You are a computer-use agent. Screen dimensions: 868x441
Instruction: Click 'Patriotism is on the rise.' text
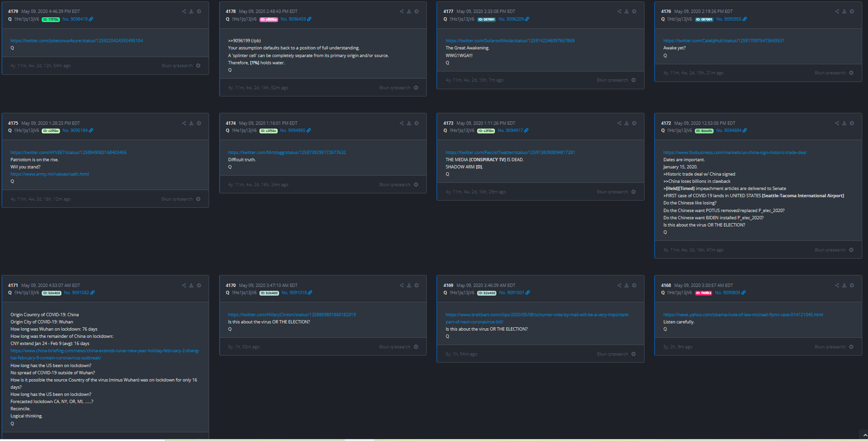(x=35, y=160)
